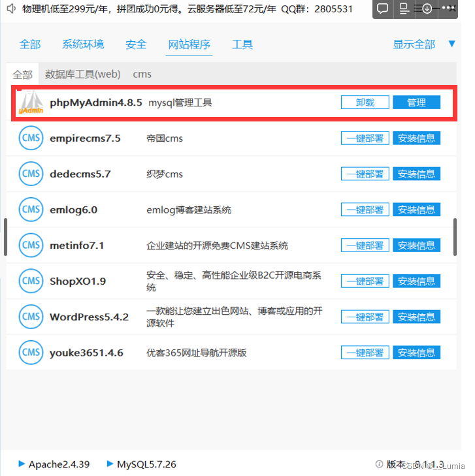
Task: Click the phpMyAdmin sailboat logo
Action: click(x=31, y=103)
